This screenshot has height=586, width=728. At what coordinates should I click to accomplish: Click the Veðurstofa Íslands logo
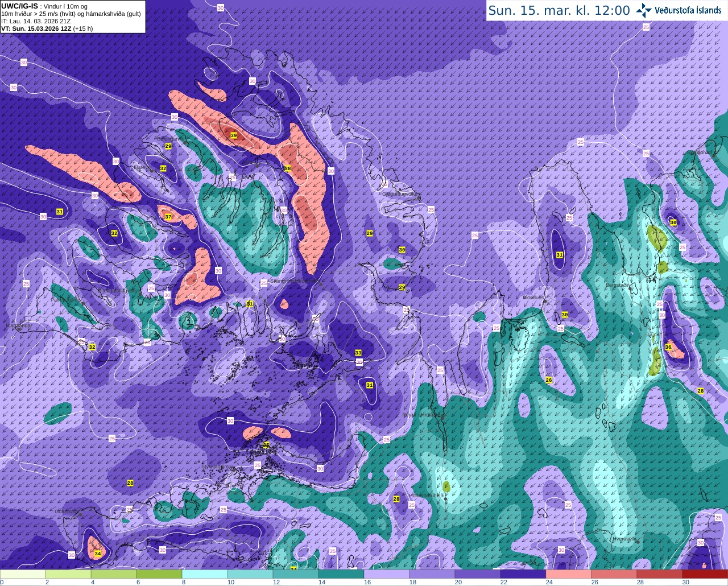click(x=680, y=10)
